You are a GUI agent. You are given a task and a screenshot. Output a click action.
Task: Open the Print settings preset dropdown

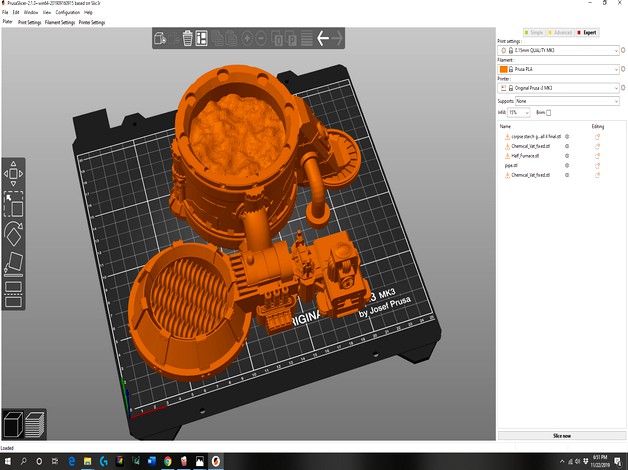click(x=558, y=50)
